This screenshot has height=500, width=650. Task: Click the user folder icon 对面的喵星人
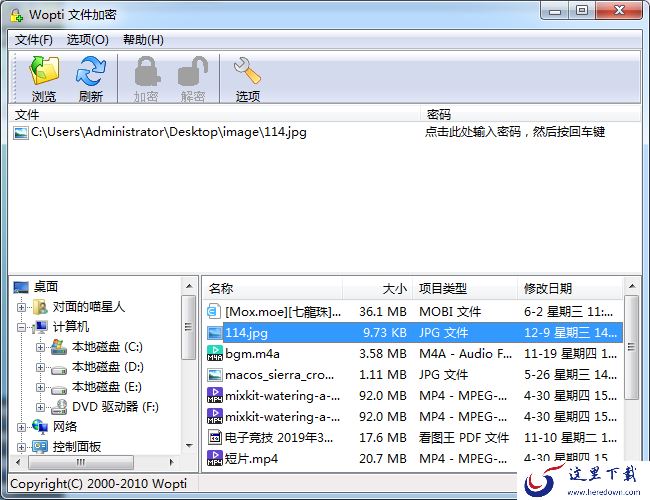tap(40, 307)
